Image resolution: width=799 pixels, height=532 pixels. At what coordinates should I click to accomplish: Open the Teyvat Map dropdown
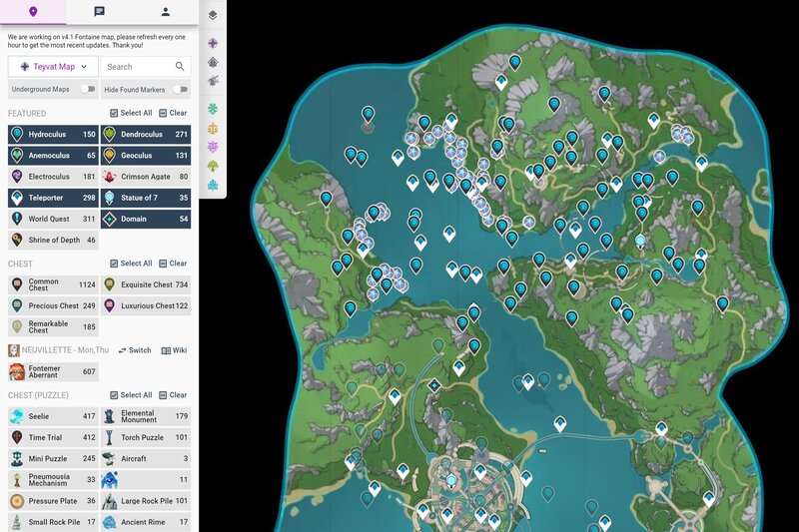[53, 67]
